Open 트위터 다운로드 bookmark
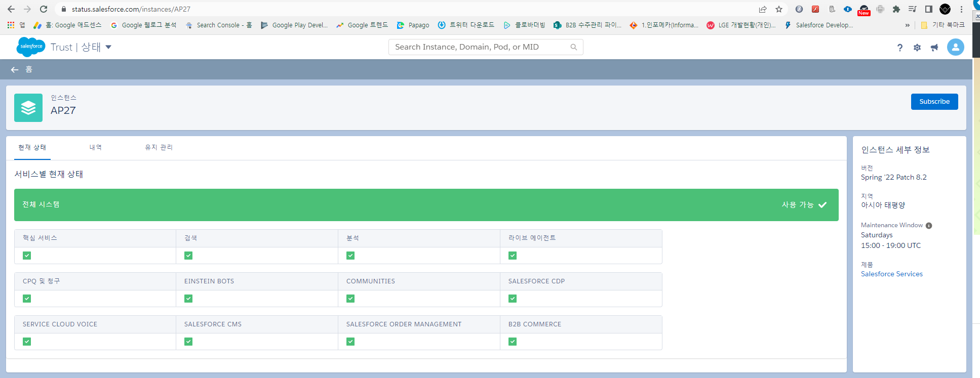980x378 pixels. click(x=466, y=25)
